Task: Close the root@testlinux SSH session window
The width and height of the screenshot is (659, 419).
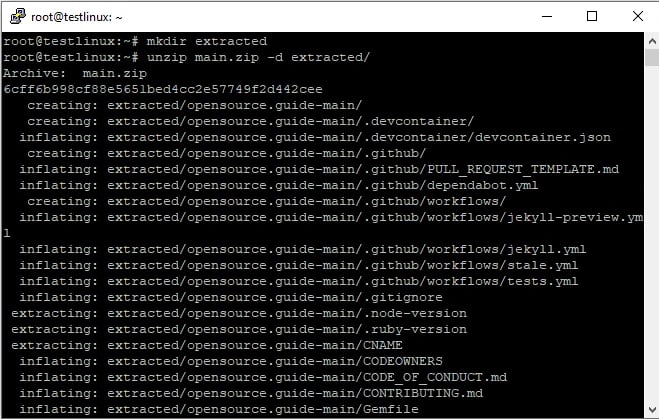Action: click(636, 16)
